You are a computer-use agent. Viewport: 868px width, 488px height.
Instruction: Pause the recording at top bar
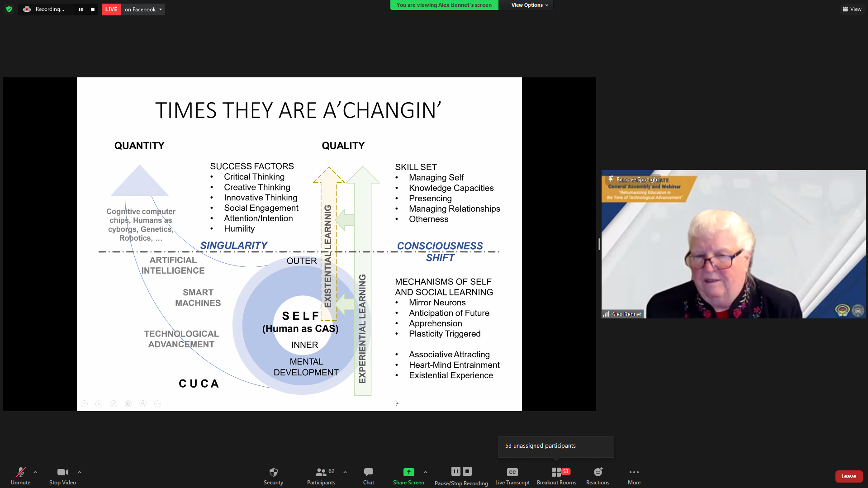[x=81, y=9]
